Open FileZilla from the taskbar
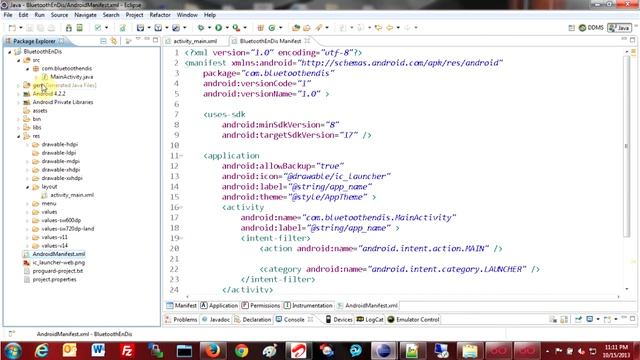This screenshot has width=640, height=360. click(x=127, y=351)
